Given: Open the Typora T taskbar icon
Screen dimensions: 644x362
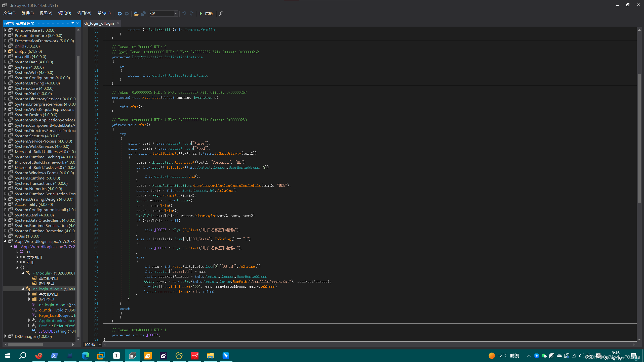Looking at the screenshot, I should coord(116,355).
